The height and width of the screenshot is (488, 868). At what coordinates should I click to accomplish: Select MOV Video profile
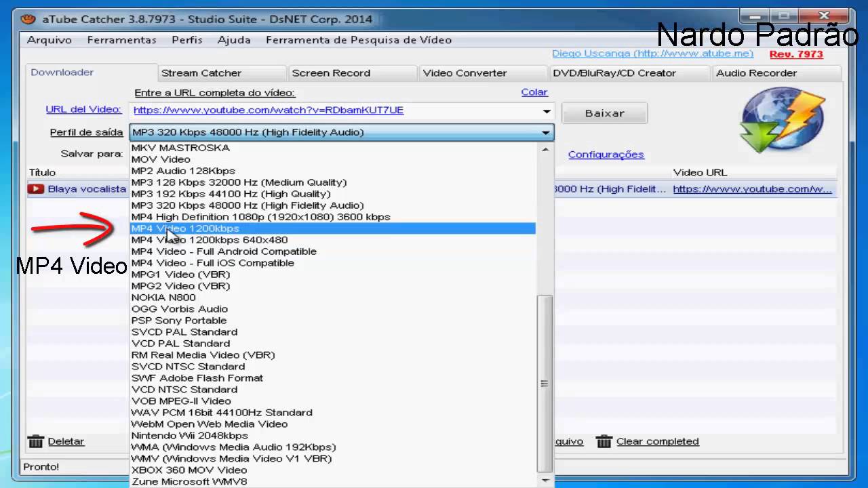coord(333,159)
